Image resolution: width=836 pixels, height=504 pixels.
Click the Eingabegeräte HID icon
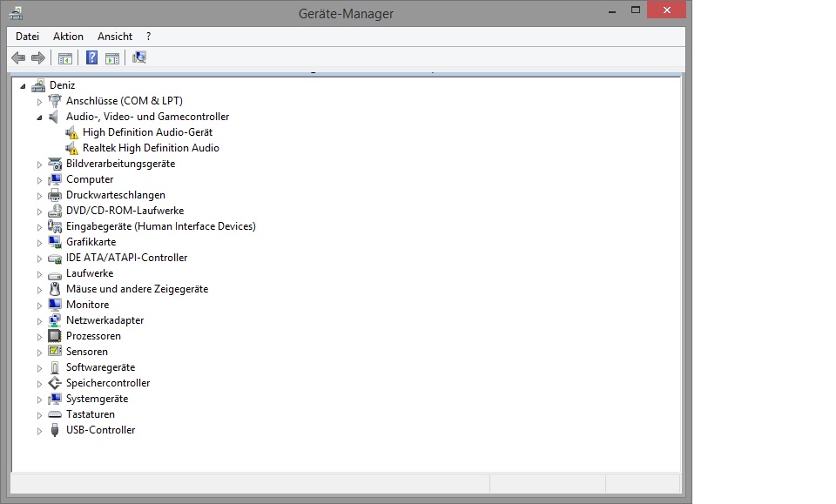[54, 226]
